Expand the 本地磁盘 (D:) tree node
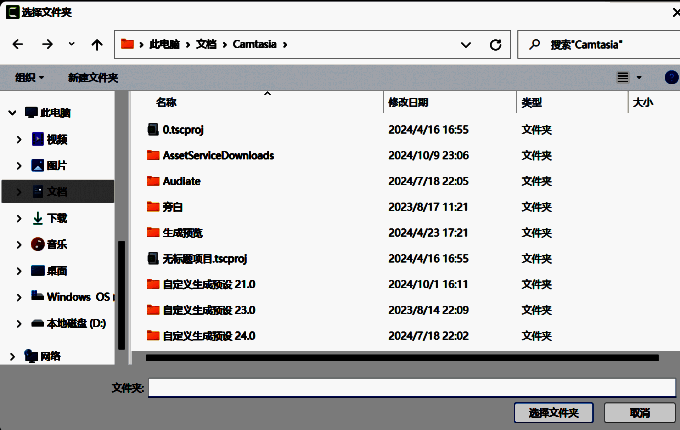 coord(19,323)
